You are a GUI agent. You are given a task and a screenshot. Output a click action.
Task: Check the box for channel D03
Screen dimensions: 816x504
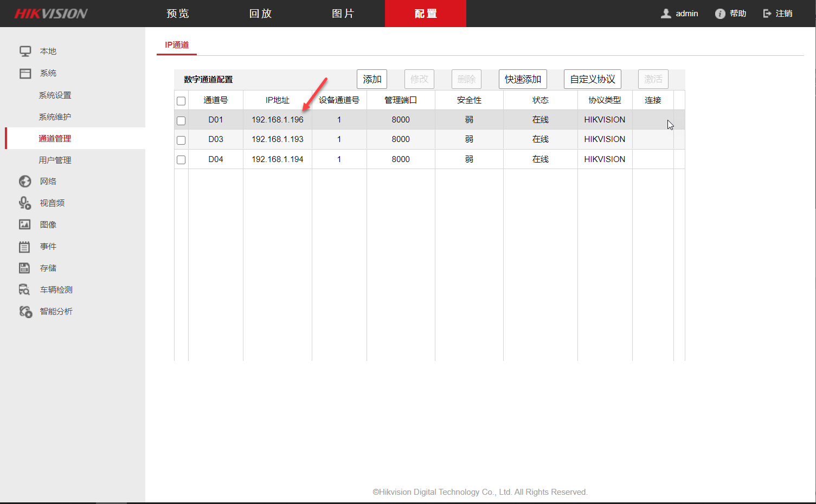[181, 140]
